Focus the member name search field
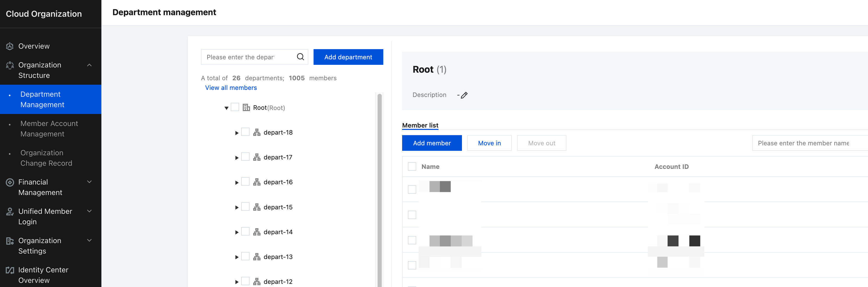The image size is (868, 287). 810,143
